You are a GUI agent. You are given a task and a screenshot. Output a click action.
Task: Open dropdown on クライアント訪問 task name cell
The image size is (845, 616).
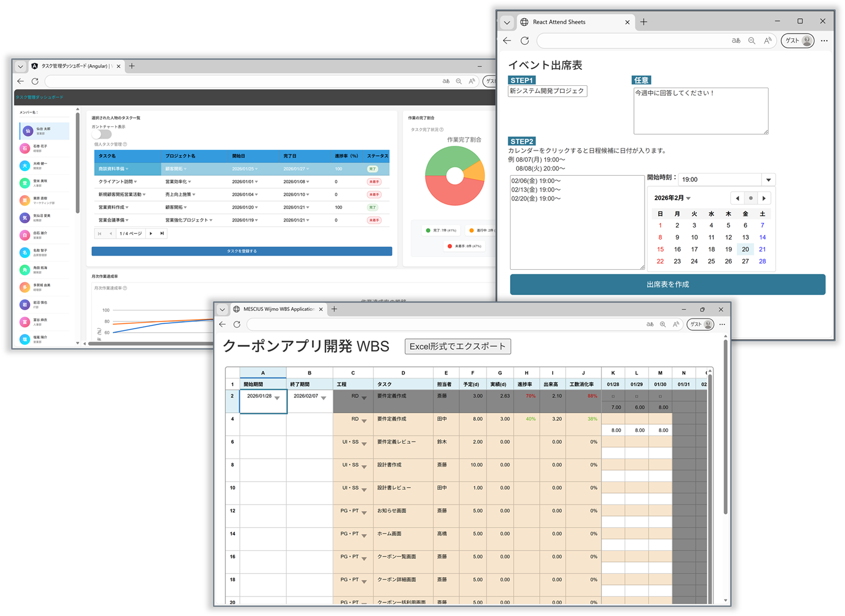coord(135,182)
